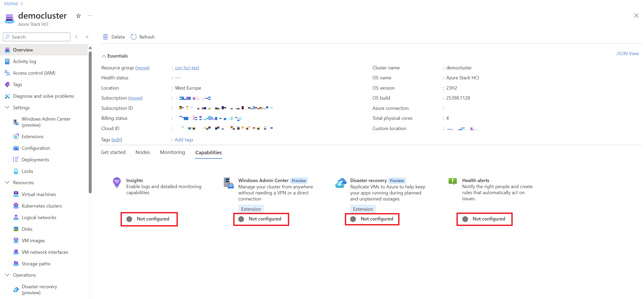Click the Custom location value link
This screenshot has width=644, height=299.
(x=463, y=129)
